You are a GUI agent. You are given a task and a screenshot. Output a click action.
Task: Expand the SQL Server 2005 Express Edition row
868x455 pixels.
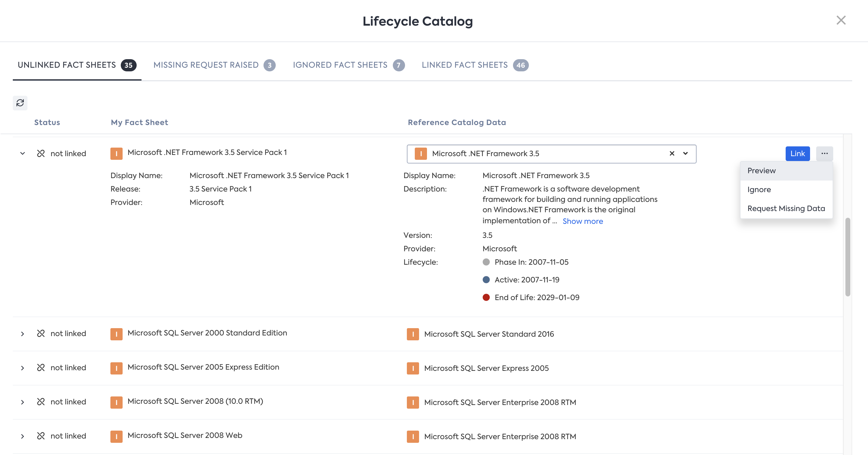tap(23, 368)
